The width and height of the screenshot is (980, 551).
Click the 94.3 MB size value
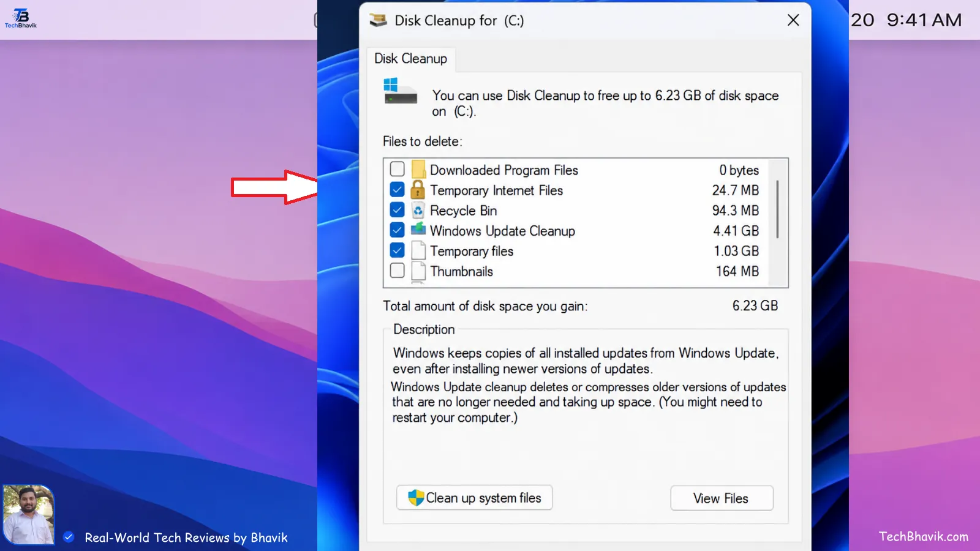[x=735, y=211]
